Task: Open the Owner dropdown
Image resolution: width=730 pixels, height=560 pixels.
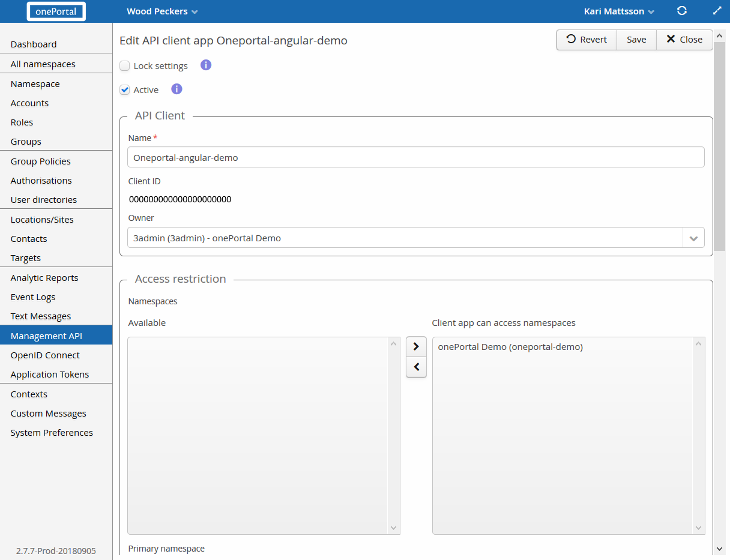Action: [x=693, y=238]
